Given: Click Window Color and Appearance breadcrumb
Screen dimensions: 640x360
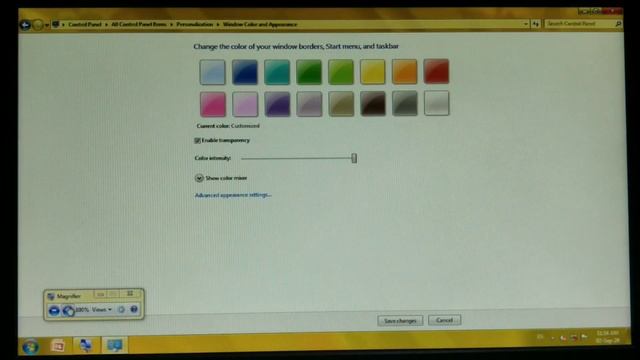Looking at the screenshot, I should (x=260, y=24).
